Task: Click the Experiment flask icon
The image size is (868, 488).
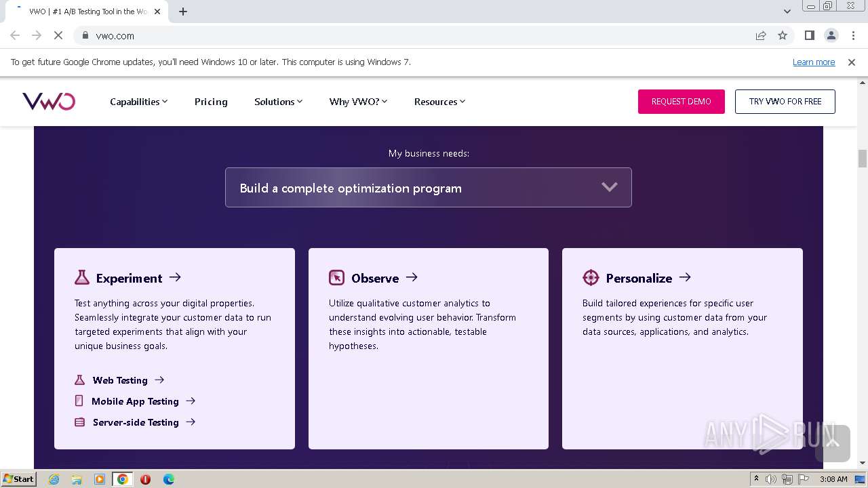Action: (x=82, y=277)
